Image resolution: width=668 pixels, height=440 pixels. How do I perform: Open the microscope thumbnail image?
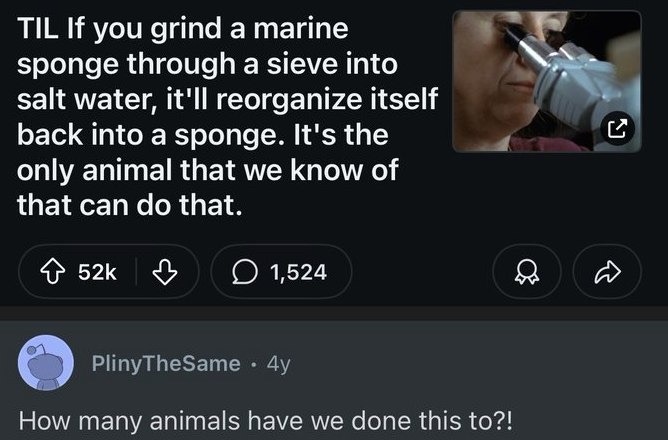click(x=546, y=82)
